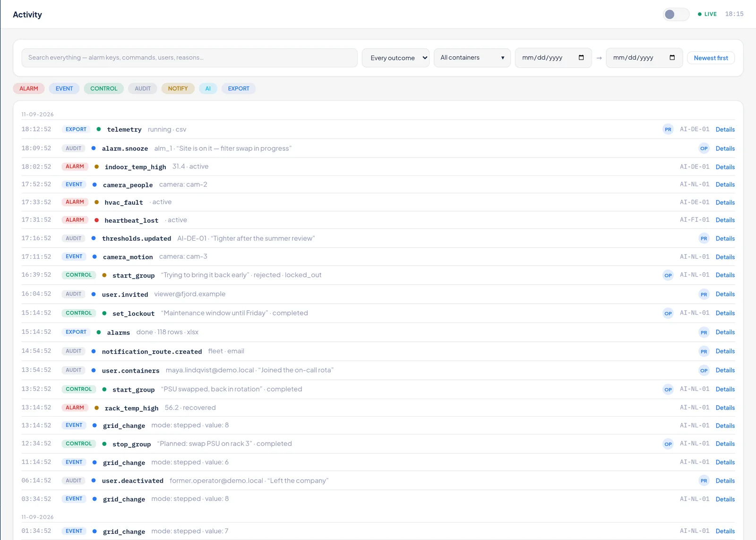Expand the All containers dropdown
756x540 pixels.
472,58
